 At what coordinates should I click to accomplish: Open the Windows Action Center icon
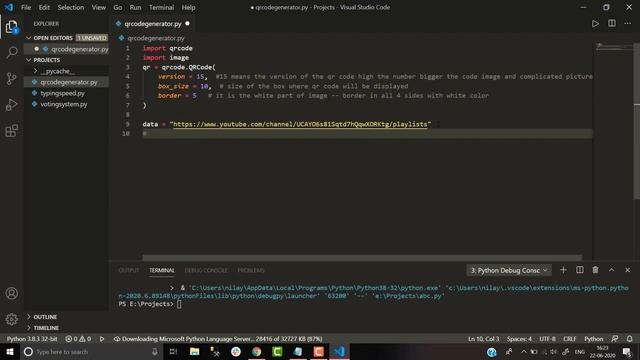[627, 351]
